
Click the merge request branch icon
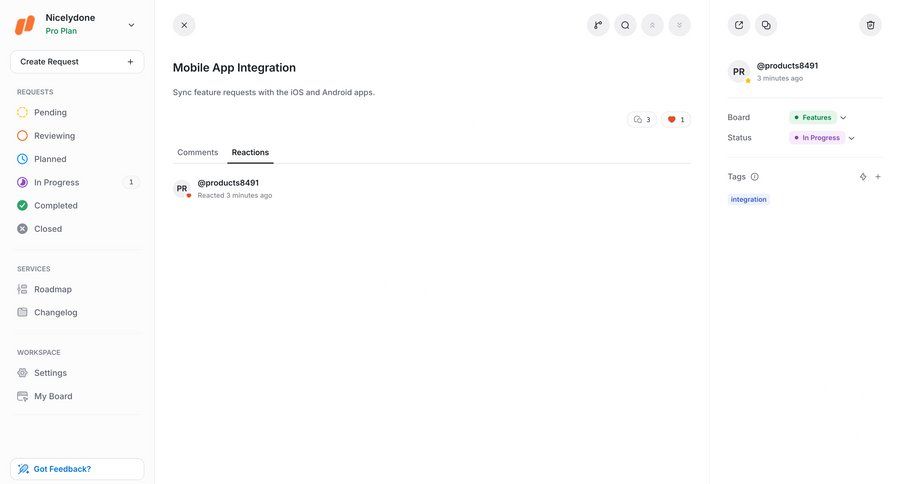coord(598,25)
